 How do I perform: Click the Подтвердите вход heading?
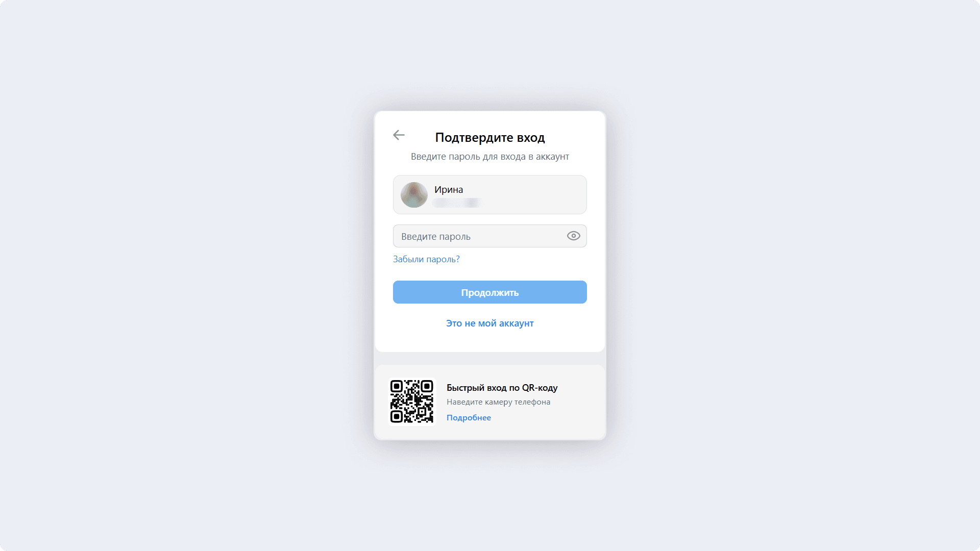(489, 137)
